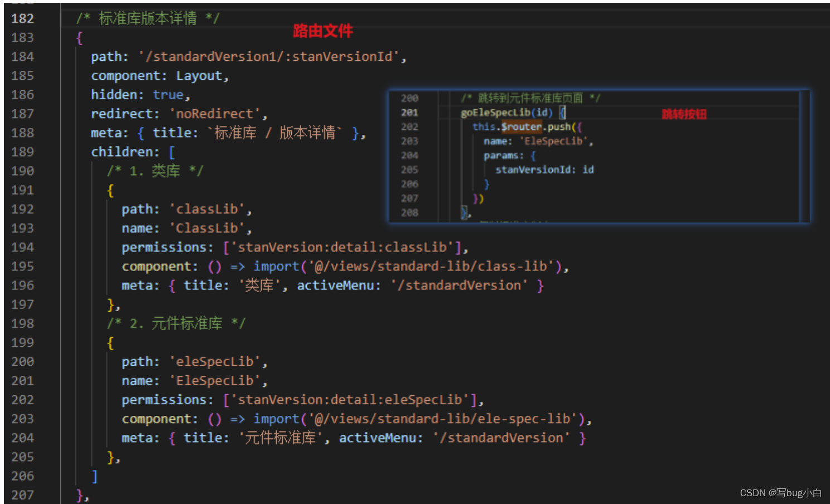830x504 pixels.
Task: Click 'goEleSpecLib(id)' method in inset panel
Action: tap(506, 113)
